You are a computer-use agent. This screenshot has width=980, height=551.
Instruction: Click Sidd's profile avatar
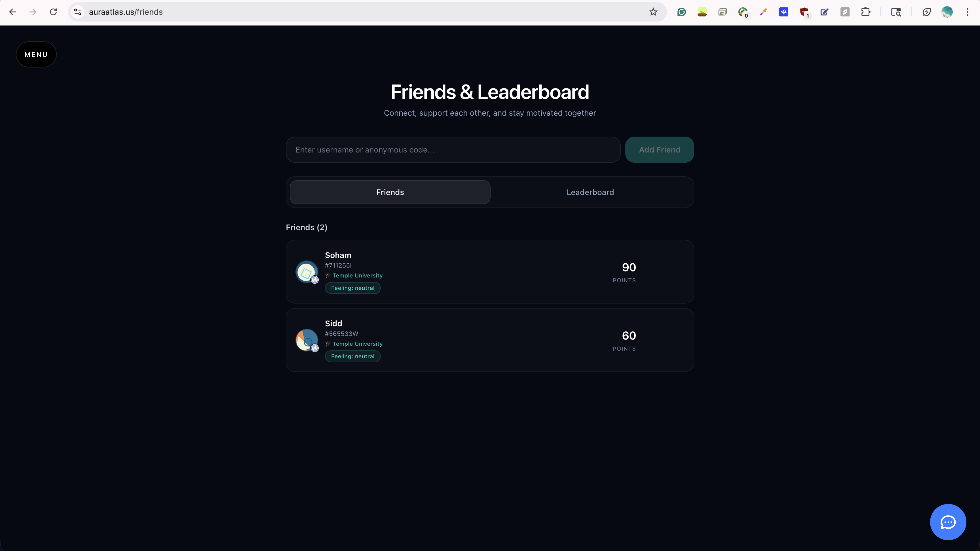(307, 340)
